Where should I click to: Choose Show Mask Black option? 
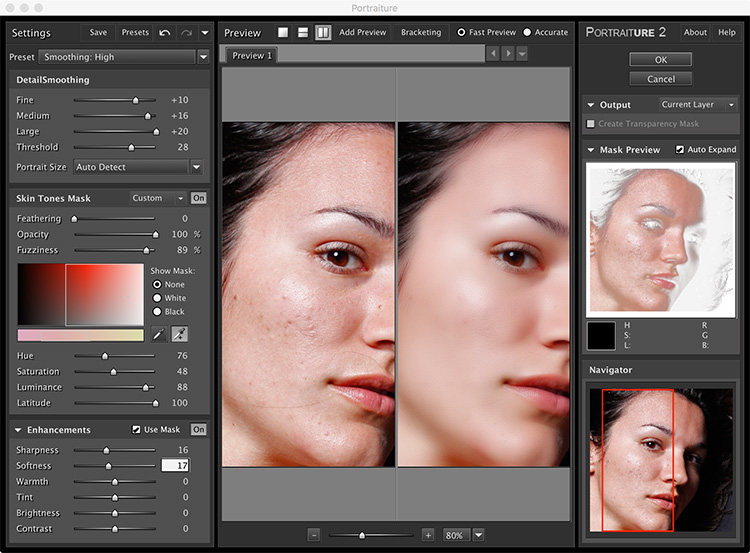157,311
